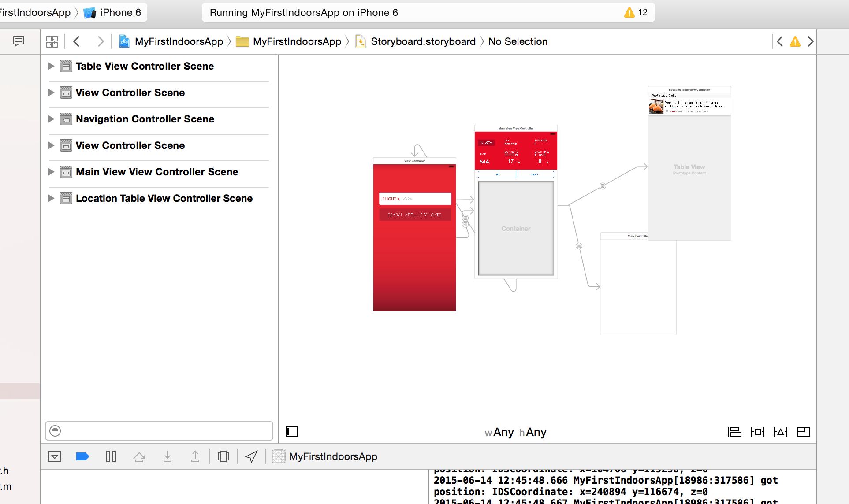
Task: Click the Step Over debug icon
Action: pos(139,456)
